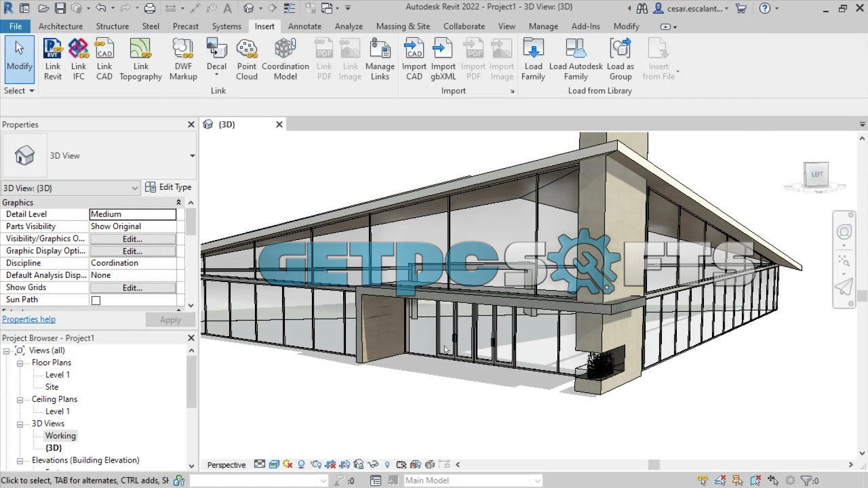Viewport: 868px width, 488px height.
Task: Switch to the Massing & Site tab
Action: coord(403,26)
